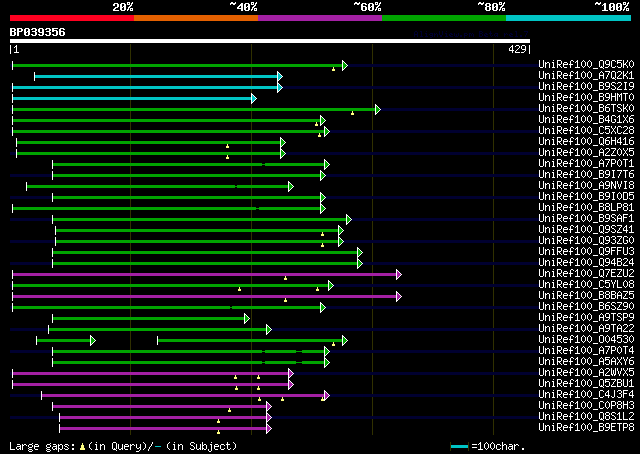This screenshot has height=454, width=640.
Task: Open hit UniRef100_B9S2I9
Action: pos(586,87)
